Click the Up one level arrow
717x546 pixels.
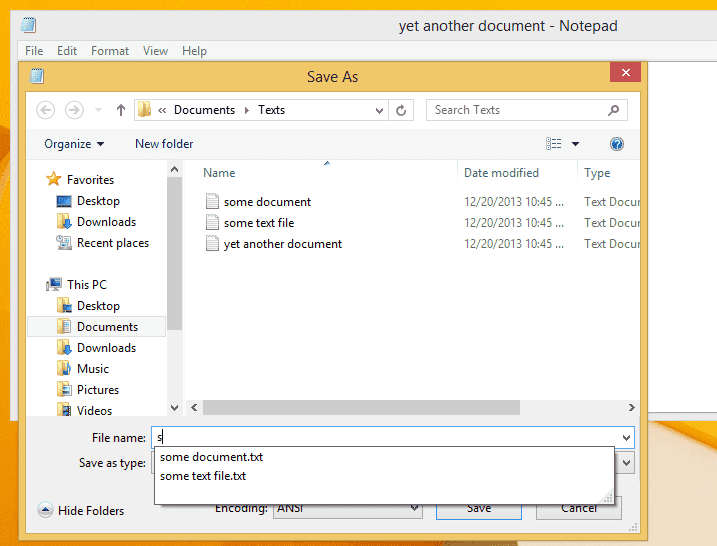point(121,110)
